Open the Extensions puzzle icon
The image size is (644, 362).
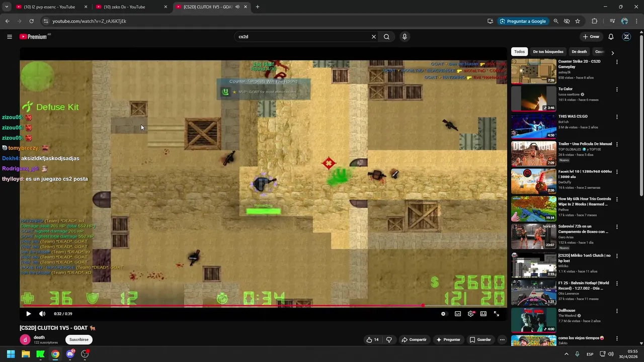(x=595, y=21)
